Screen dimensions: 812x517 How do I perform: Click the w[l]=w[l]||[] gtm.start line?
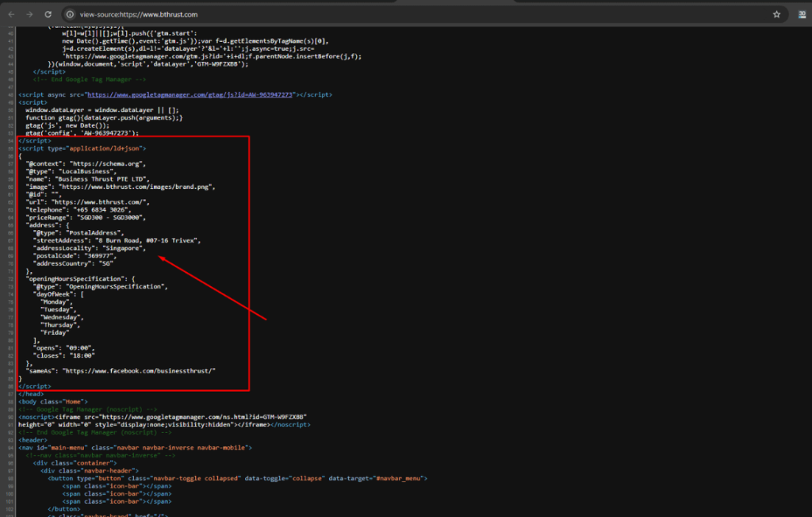129,33
